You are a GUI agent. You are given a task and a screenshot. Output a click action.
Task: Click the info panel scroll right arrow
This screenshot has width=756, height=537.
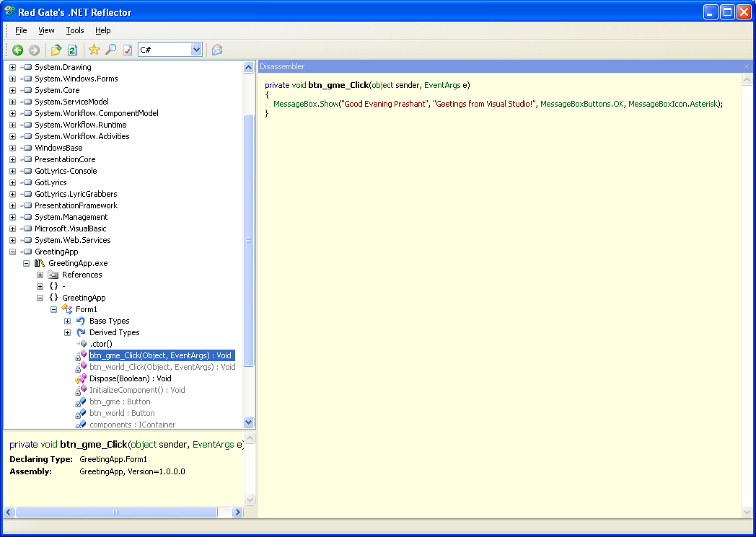click(x=237, y=512)
